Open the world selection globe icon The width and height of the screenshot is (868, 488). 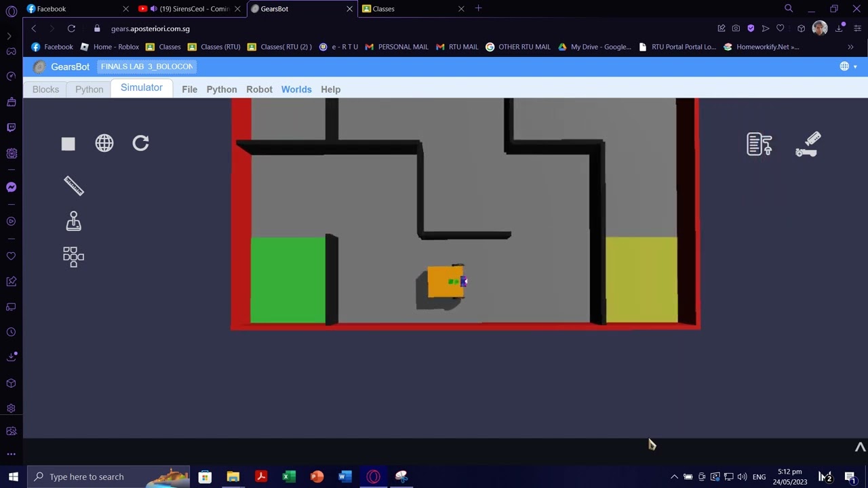click(x=104, y=143)
